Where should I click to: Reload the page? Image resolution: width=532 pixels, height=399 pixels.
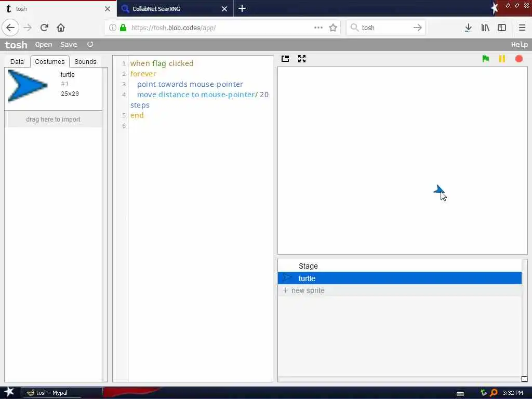click(44, 28)
